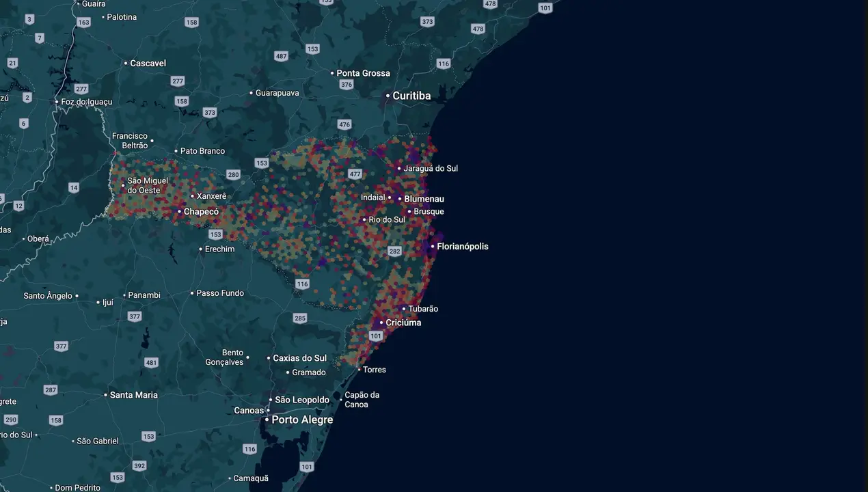Click the São Leopoldo label
This screenshot has height=492, width=868.
coord(302,400)
